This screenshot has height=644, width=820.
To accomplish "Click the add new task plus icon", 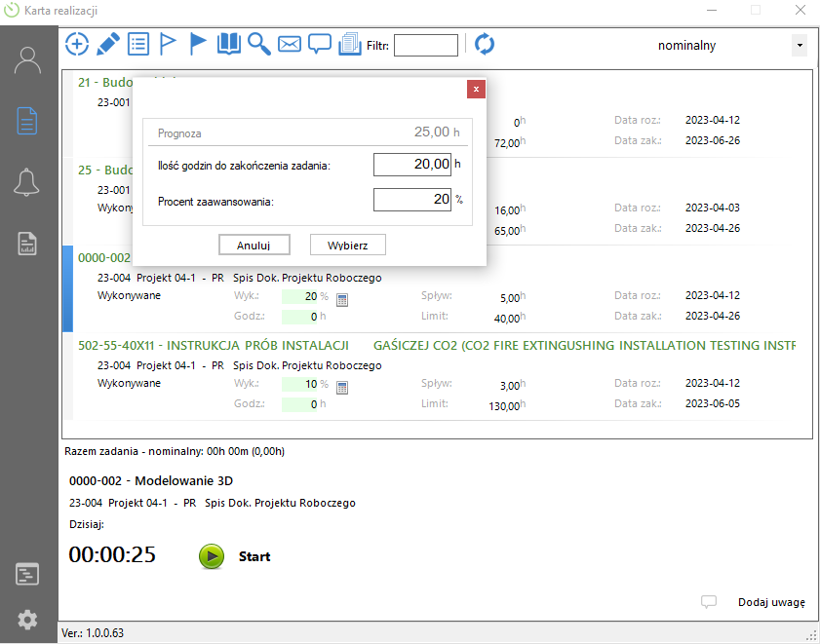I will pyautogui.click(x=76, y=44).
